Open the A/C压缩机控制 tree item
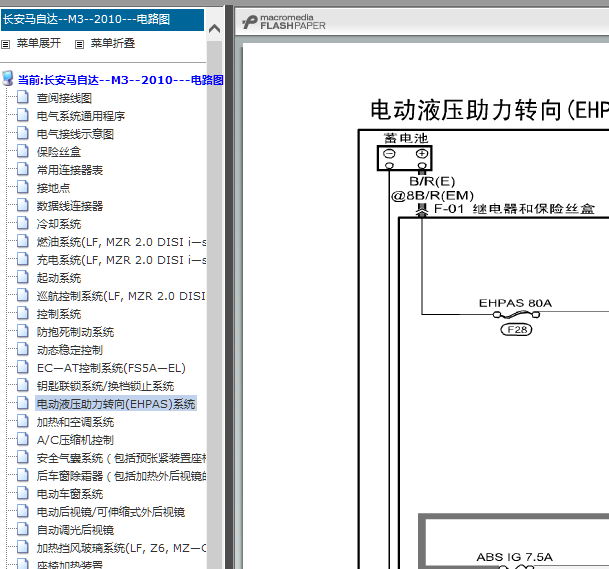The width and height of the screenshot is (609, 569). pos(75,440)
